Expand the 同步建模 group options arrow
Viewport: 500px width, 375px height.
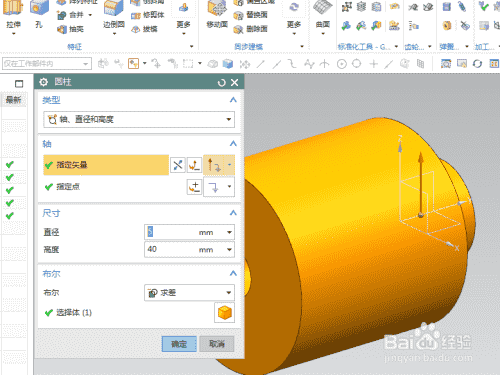tap(302, 46)
